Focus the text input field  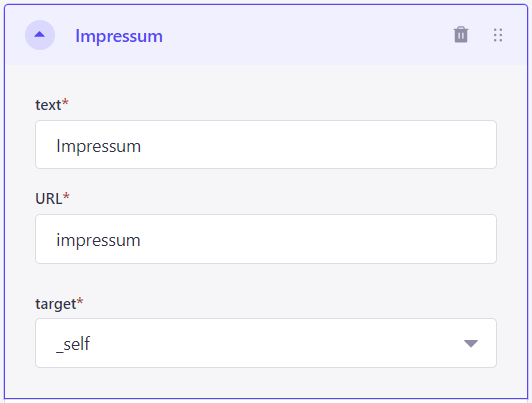[266, 145]
